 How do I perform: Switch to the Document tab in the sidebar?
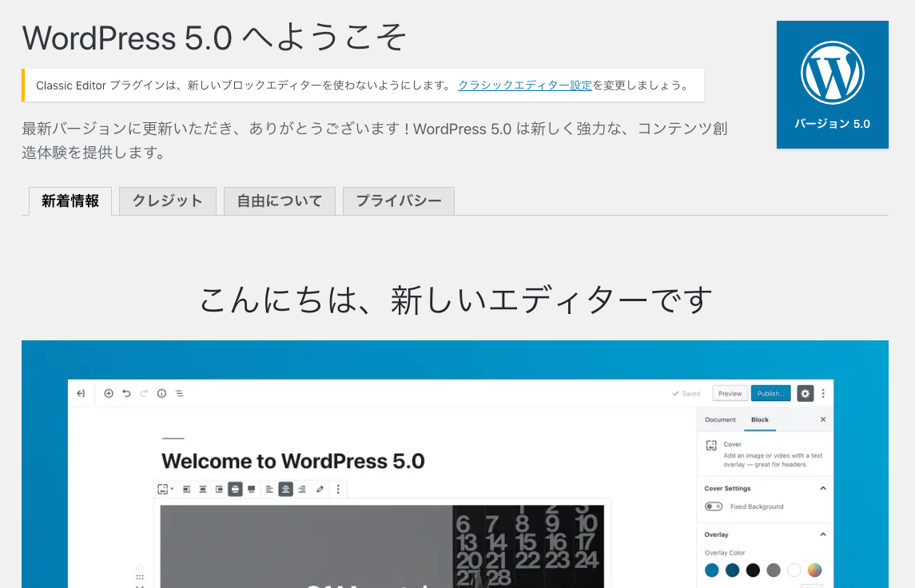721,419
